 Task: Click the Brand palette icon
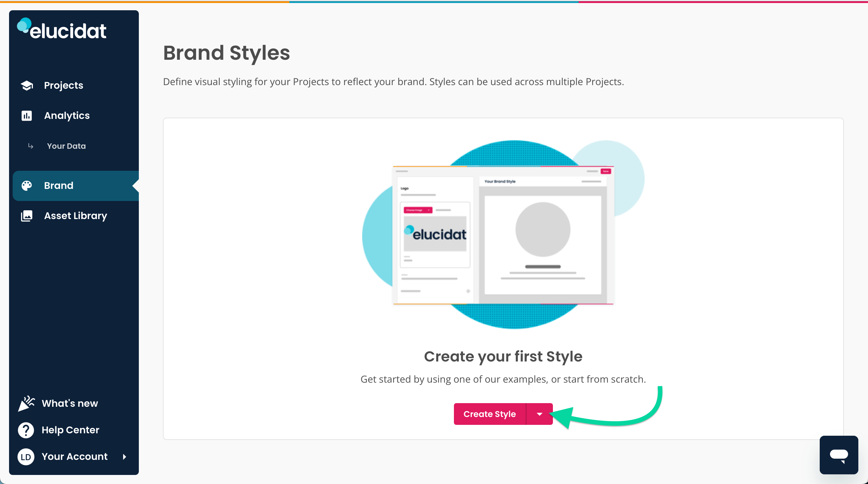click(27, 186)
